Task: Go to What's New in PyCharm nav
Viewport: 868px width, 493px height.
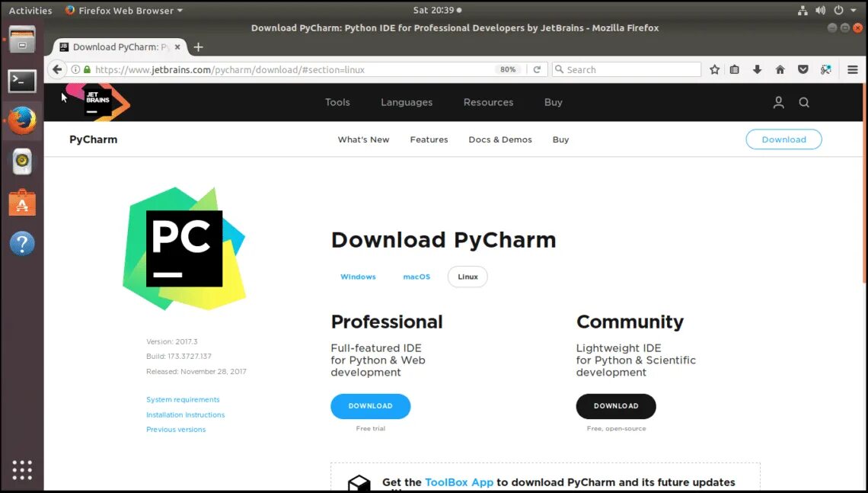Action: 363,139
